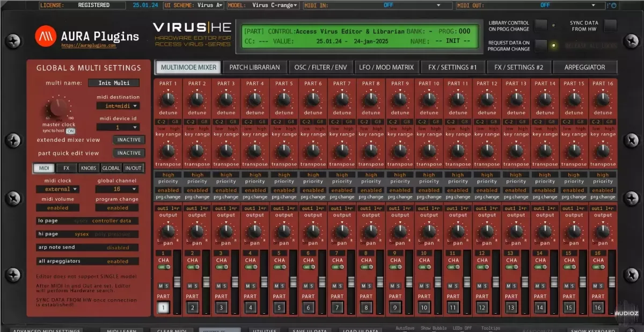Select the IN/OUT settings tab
644x332 pixels.
[133, 168]
